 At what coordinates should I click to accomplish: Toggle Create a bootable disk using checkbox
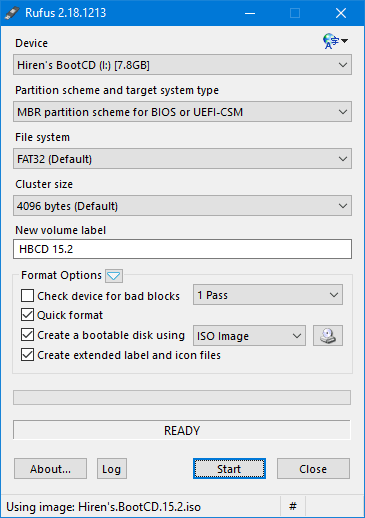coord(27,335)
